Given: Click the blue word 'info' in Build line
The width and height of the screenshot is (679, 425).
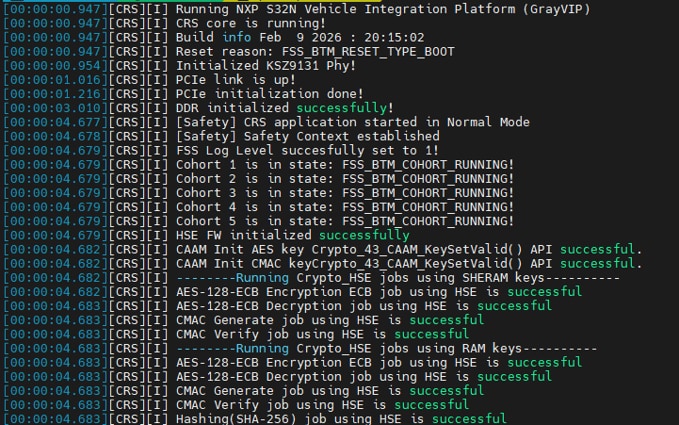Looking at the screenshot, I should pos(236,38).
